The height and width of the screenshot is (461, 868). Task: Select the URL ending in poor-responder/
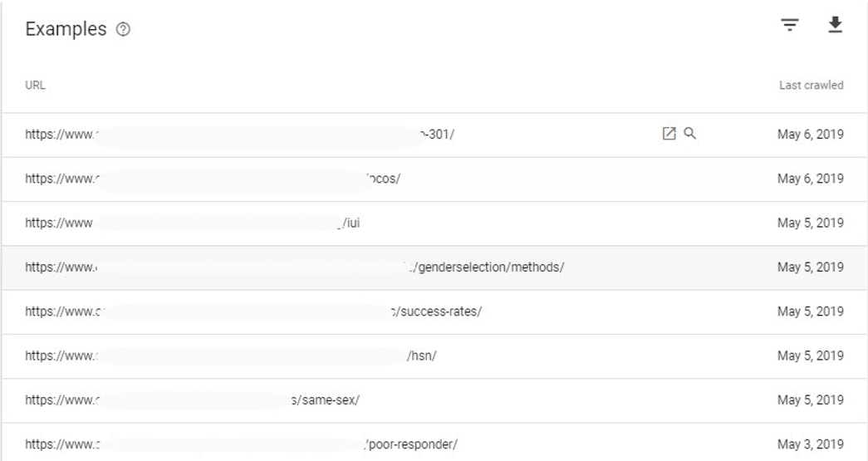[x=241, y=444]
